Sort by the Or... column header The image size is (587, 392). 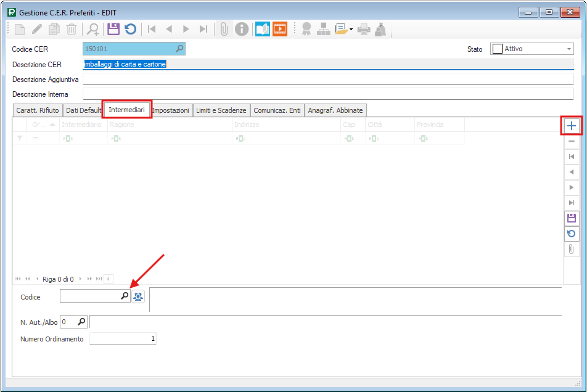click(x=43, y=125)
